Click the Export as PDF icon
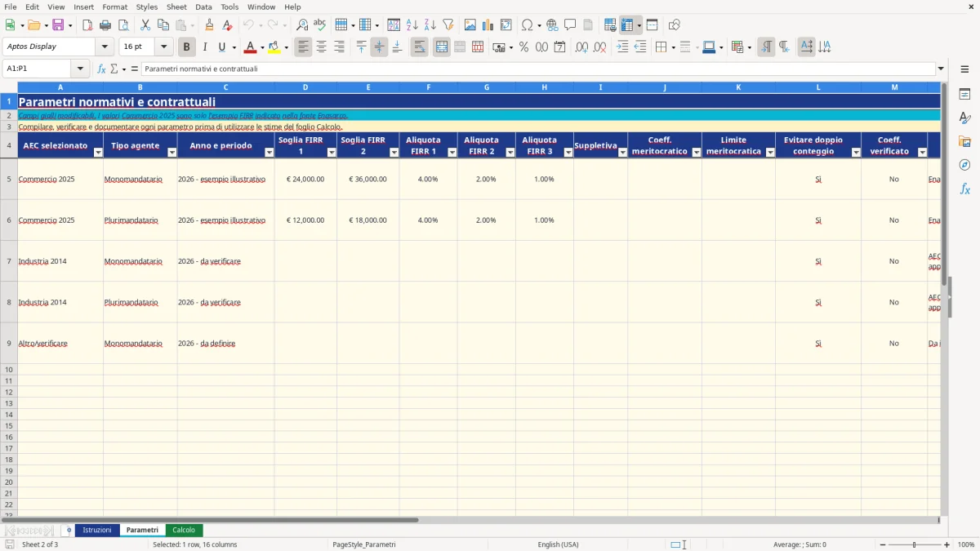The width and height of the screenshot is (980, 551). (x=87, y=25)
